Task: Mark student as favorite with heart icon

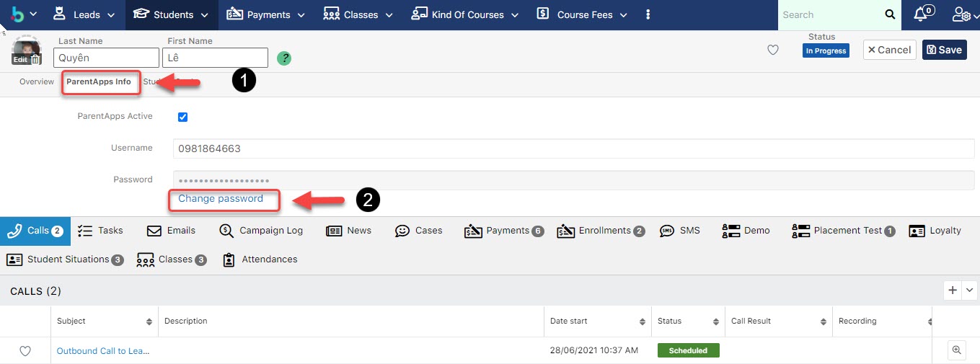Action: coord(772,50)
